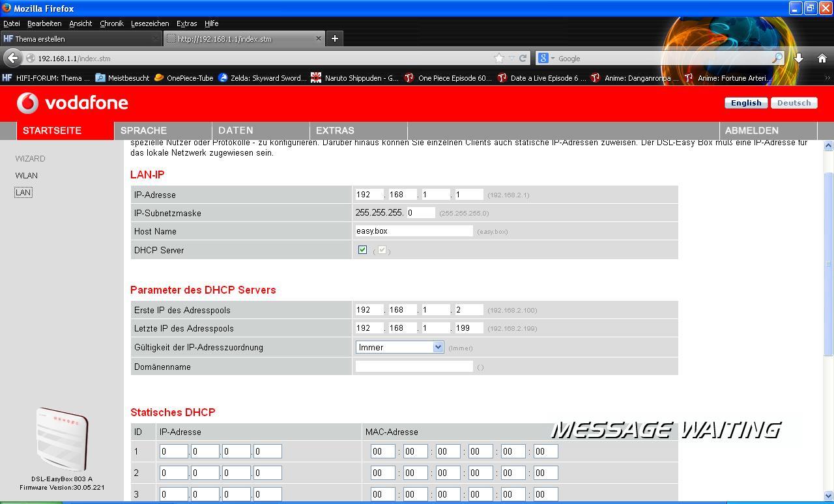
Task: Click the Host Name input field
Action: [414, 231]
